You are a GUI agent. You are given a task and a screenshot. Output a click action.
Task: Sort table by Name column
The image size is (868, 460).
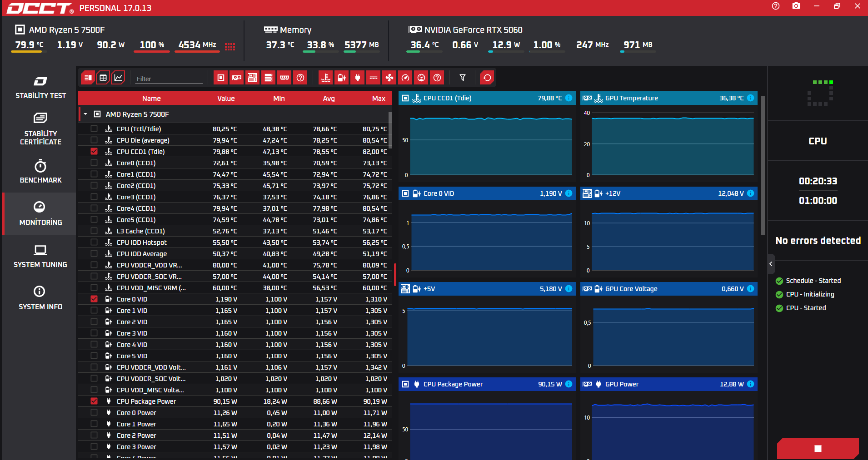point(151,98)
